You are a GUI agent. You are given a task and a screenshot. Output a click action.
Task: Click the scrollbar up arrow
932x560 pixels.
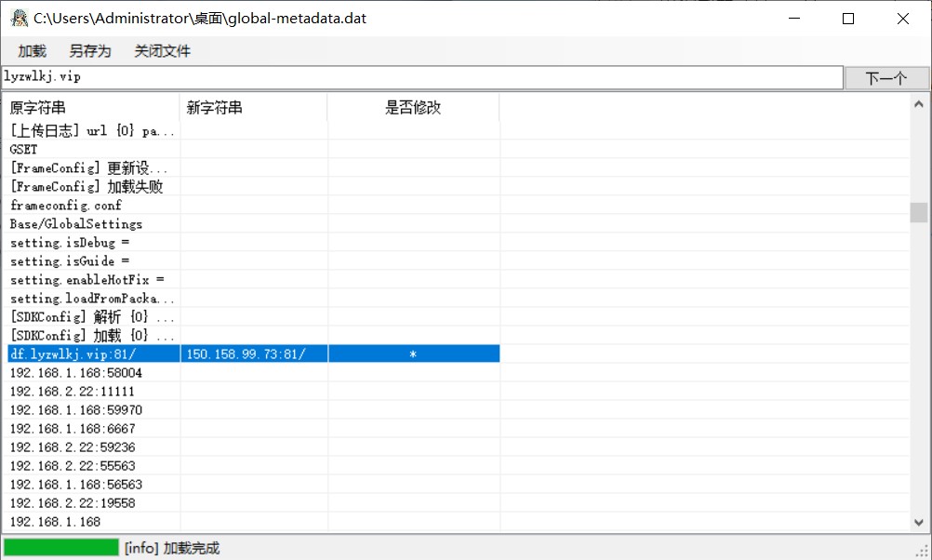[x=919, y=105]
